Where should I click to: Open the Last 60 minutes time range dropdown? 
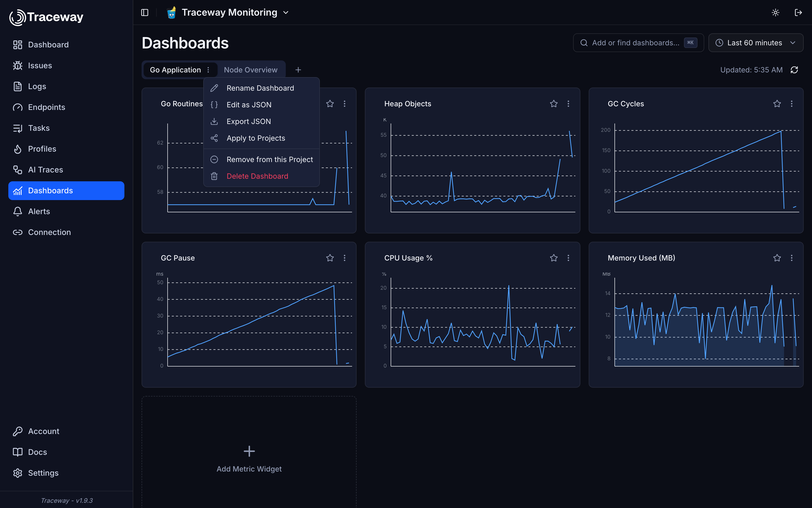click(756, 43)
